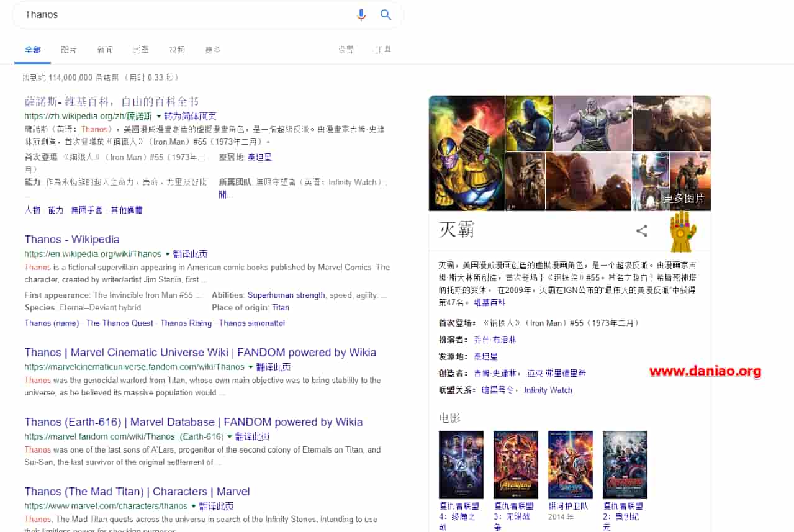The height and width of the screenshot is (532, 794).
Task: Click the Thanos (name) sitelink
Action: pyautogui.click(x=52, y=323)
